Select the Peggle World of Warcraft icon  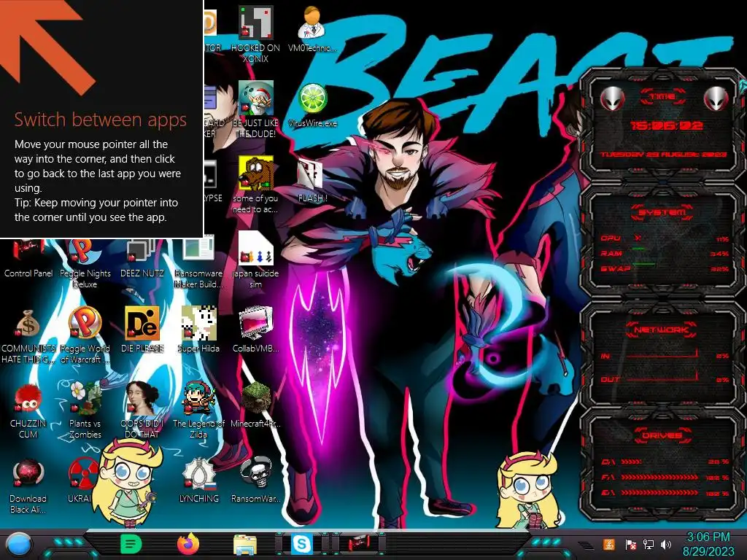85,335
